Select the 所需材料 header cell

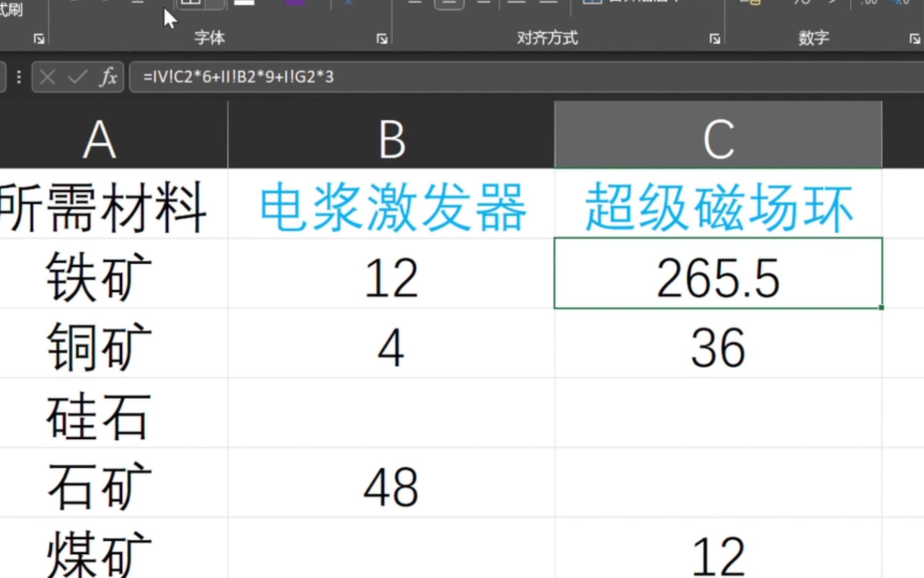[113, 203]
